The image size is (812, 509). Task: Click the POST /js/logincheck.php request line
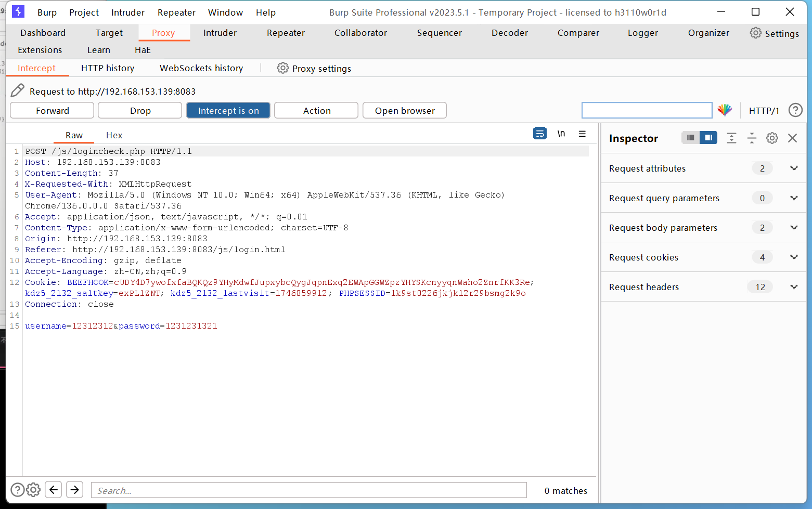pyautogui.click(x=108, y=151)
